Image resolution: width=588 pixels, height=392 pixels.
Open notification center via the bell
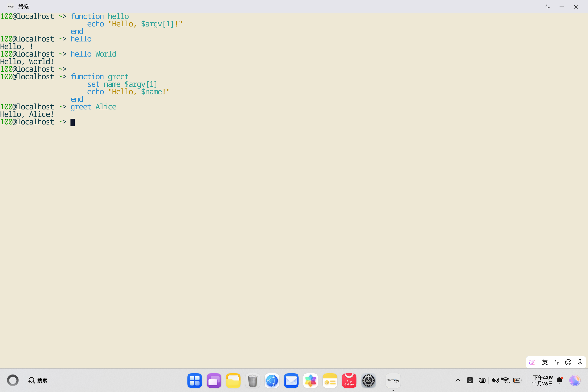coord(559,380)
